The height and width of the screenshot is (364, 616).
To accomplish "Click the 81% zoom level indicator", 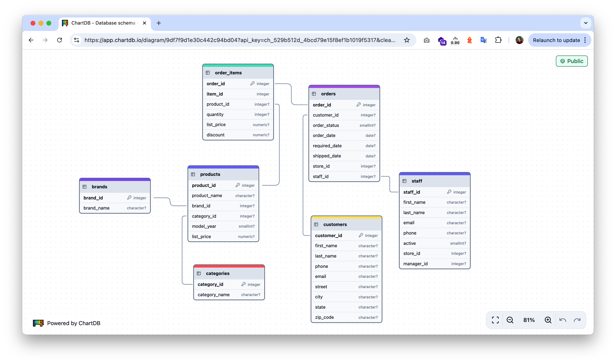I will pos(529,320).
